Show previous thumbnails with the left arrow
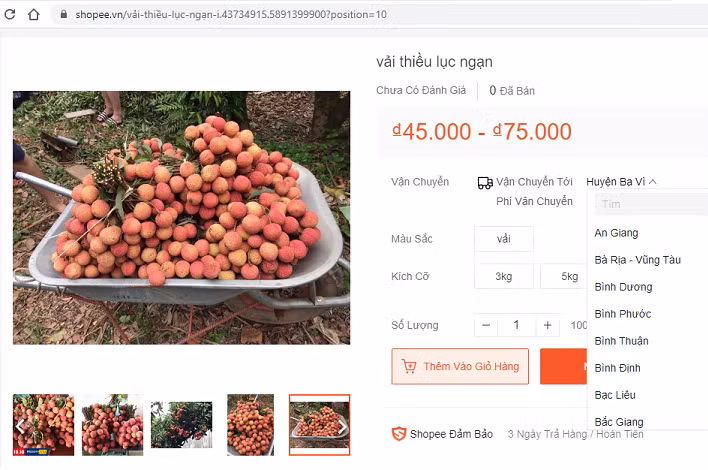This screenshot has height=470, width=708. [20, 425]
